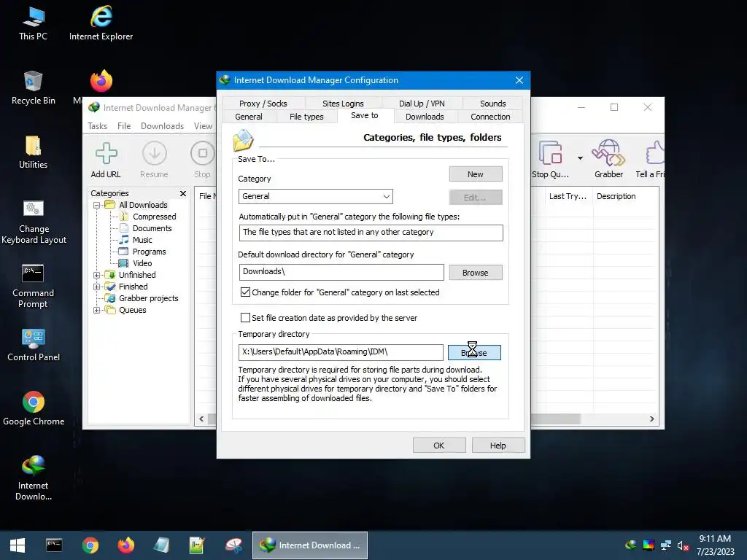Click the Downloads\ directory input field

click(x=341, y=272)
